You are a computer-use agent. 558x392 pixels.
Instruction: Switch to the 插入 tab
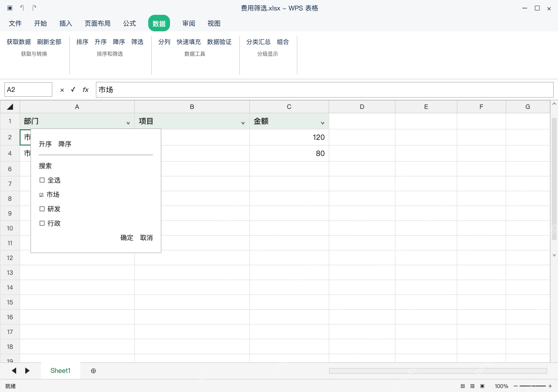pos(66,24)
